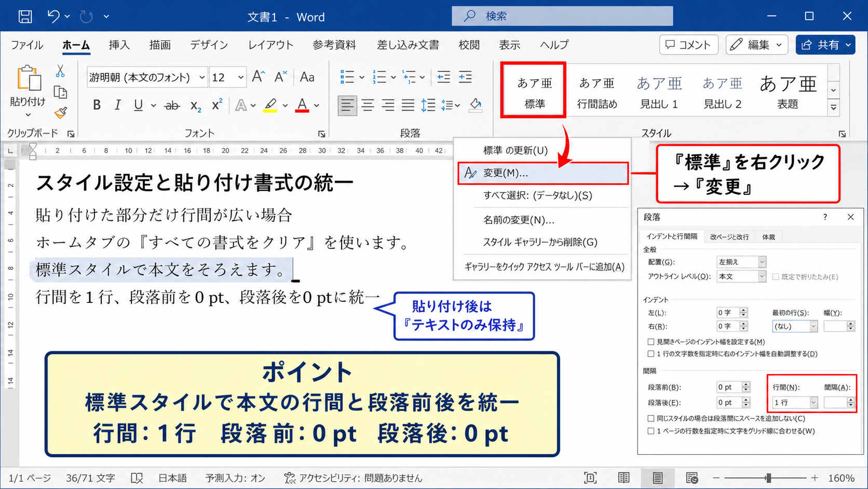Image resolution: width=868 pixels, height=489 pixels.
Task: Click the Save icon in title bar
Action: pos(25,17)
